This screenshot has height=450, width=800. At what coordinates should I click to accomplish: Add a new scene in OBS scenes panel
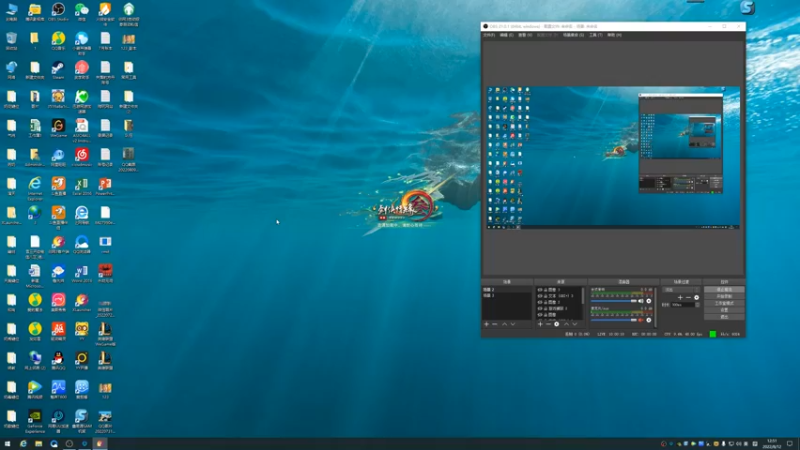[x=486, y=324]
